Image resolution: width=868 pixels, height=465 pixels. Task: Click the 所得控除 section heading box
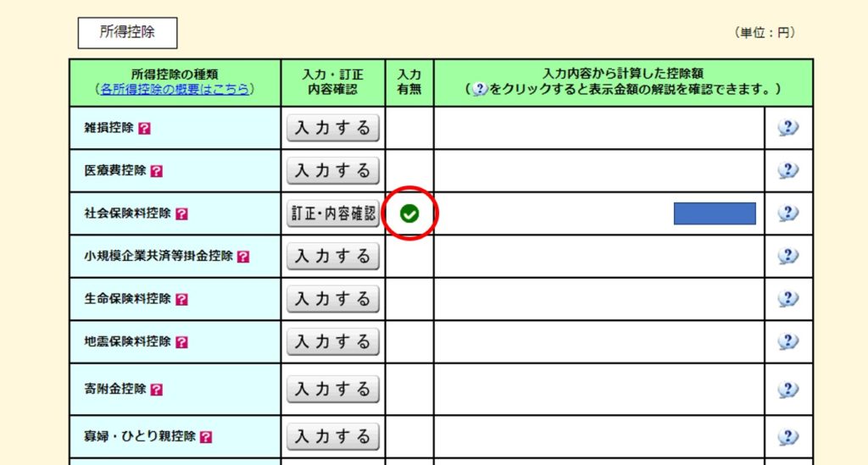[127, 33]
